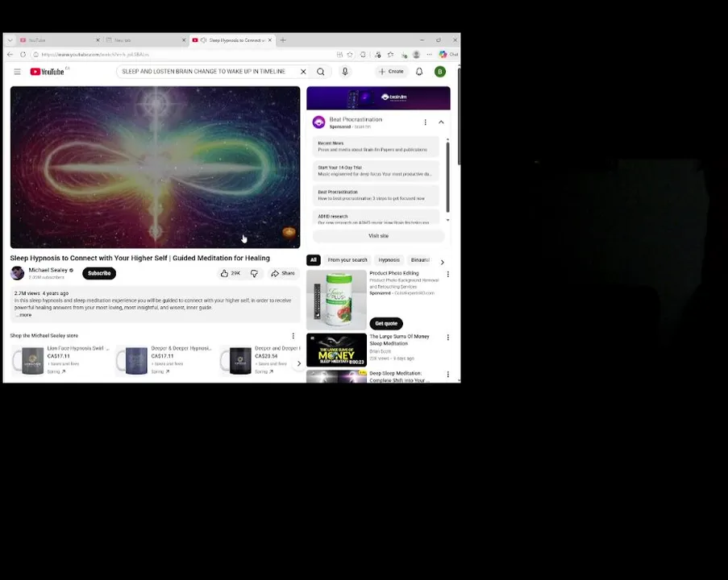The image size is (728, 580).
Task: Open Edge settings and more menu
Action: (x=429, y=54)
